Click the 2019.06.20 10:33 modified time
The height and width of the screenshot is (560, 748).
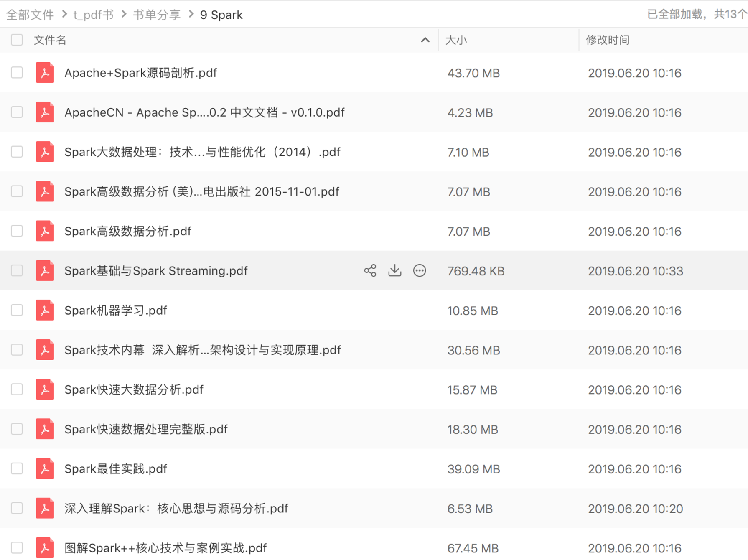tap(636, 271)
